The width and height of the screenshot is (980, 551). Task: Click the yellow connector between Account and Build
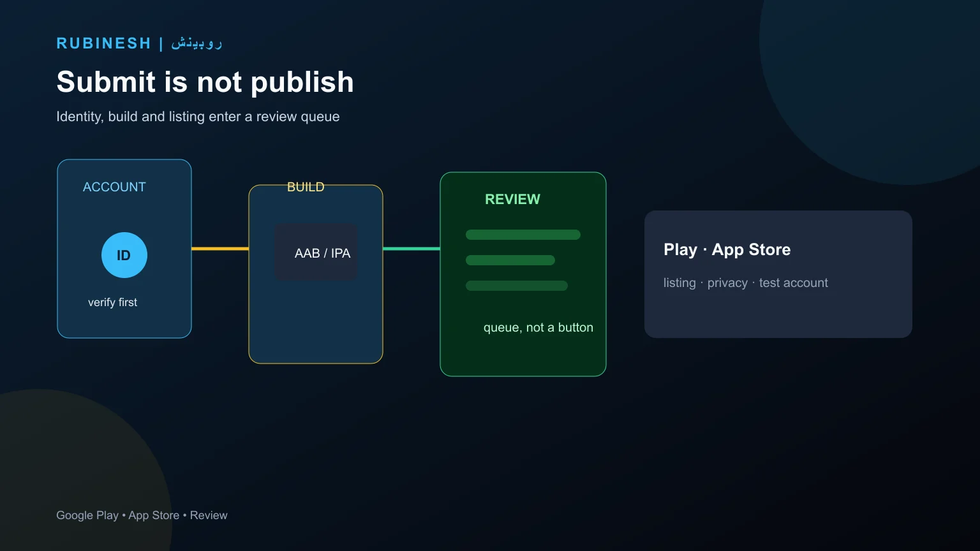pyautogui.click(x=220, y=249)
